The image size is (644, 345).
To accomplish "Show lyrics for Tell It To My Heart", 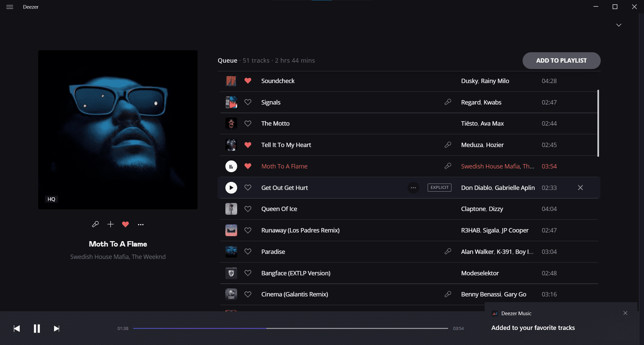I will [448, 145].
